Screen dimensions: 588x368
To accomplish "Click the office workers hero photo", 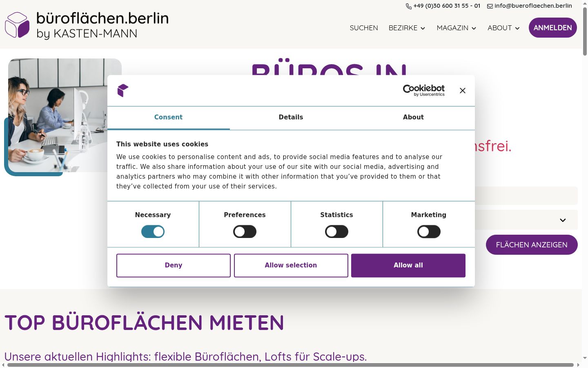I will (x=65, y=115).
